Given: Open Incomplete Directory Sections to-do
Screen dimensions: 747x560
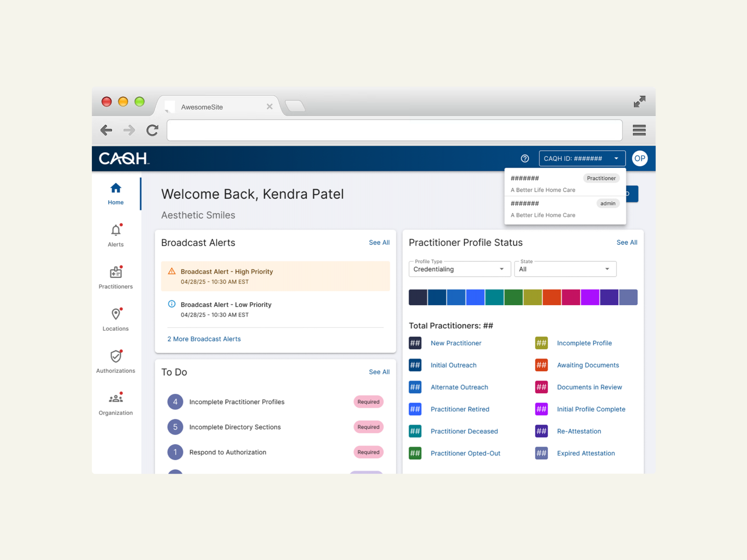Looking at the screenshot, I should 275,427.
